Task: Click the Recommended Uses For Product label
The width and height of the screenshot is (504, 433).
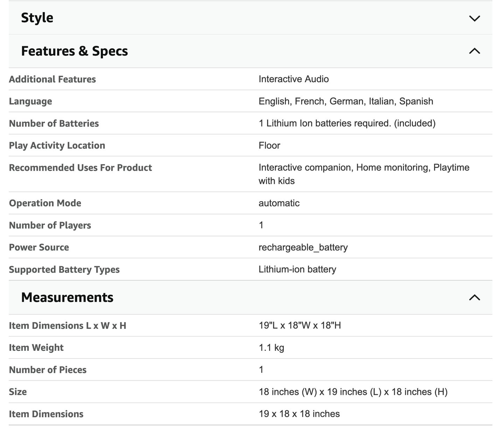Action: click(80, 168)
